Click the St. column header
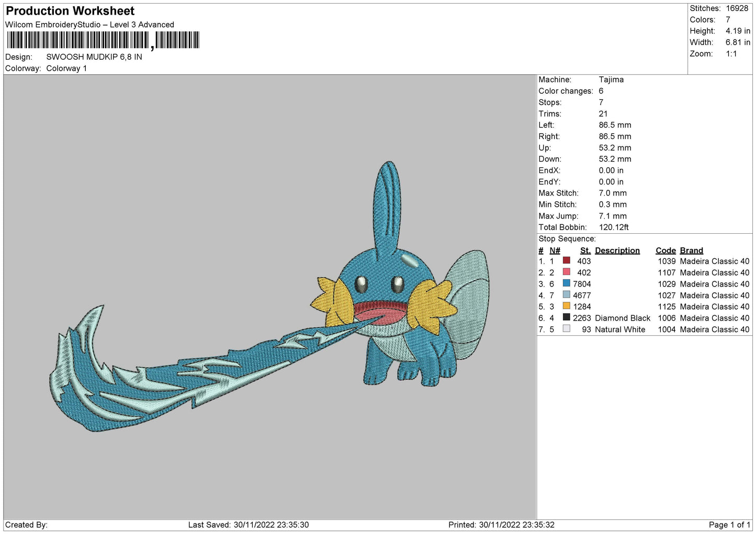The image size is (756, 534). click(x=585, y=251)
